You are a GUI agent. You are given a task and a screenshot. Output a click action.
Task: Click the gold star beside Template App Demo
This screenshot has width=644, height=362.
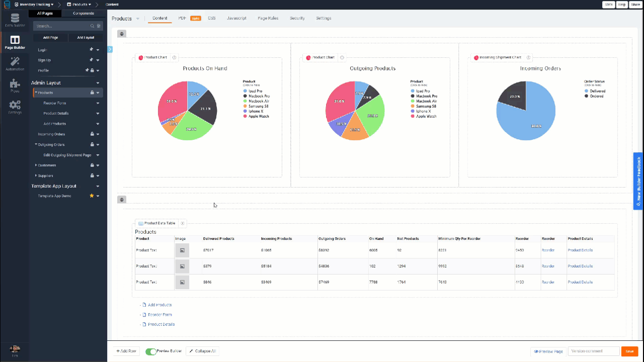[x=92, y=196]
